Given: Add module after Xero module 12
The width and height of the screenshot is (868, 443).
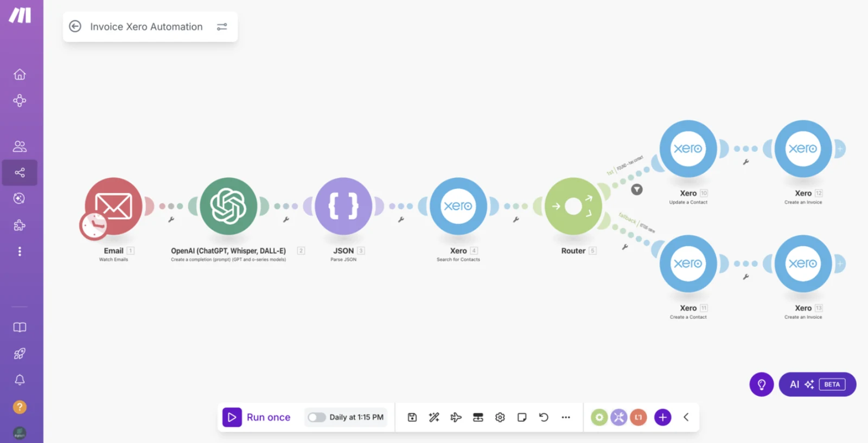Looking at the screenshot, I should pyautogui.click(x=840, y=149).
